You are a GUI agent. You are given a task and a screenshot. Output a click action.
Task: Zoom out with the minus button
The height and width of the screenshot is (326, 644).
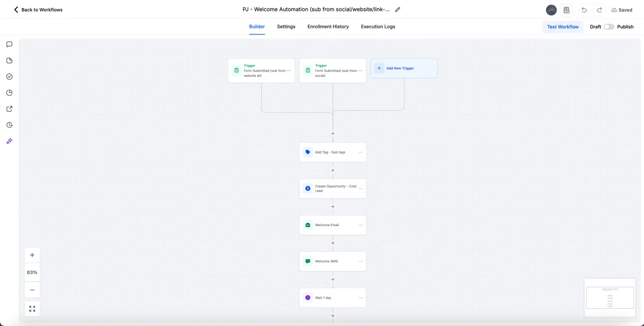click(x=32, y=290)
